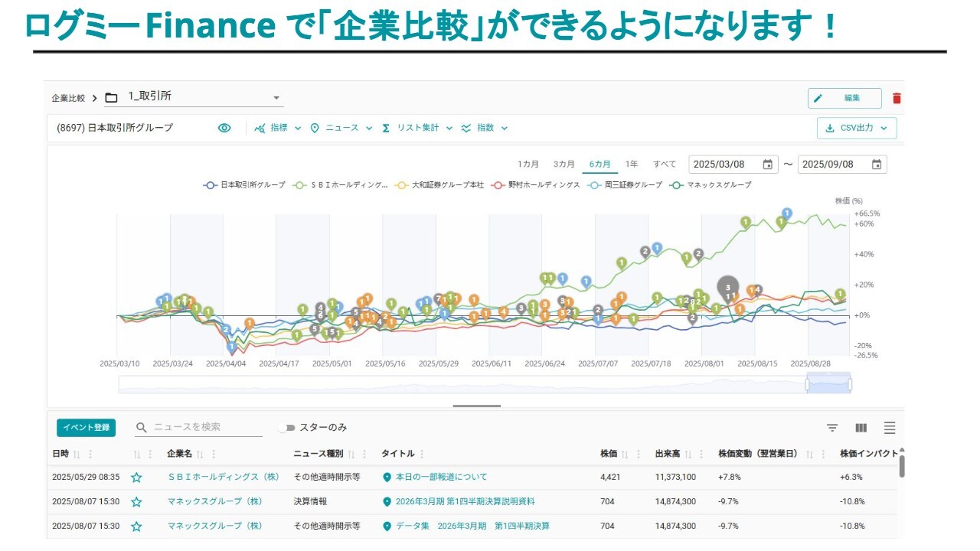This screenshot has height=551, width=980.
Task: Expand the リスト集計 dropdown
Action: tap(417, 128)
